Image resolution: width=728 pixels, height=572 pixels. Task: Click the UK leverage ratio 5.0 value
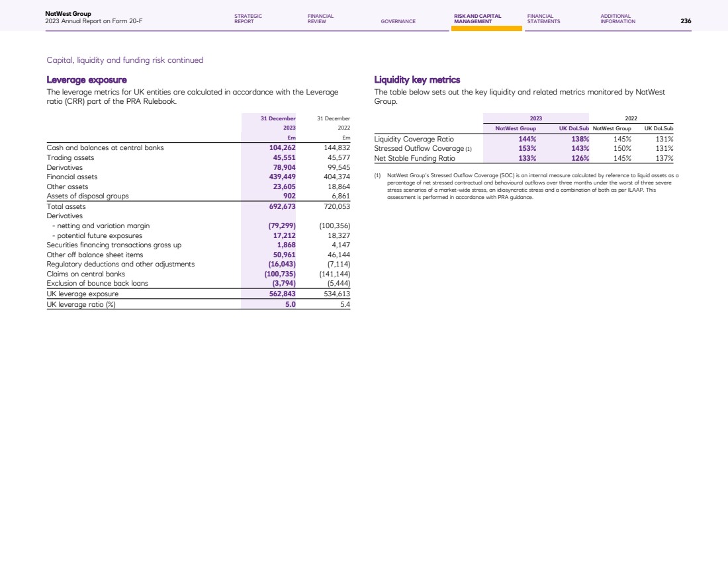tap(289, 304)
